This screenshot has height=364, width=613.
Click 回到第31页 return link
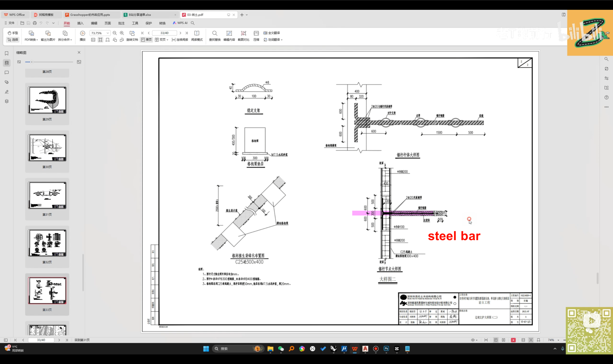tap(82, 340)
